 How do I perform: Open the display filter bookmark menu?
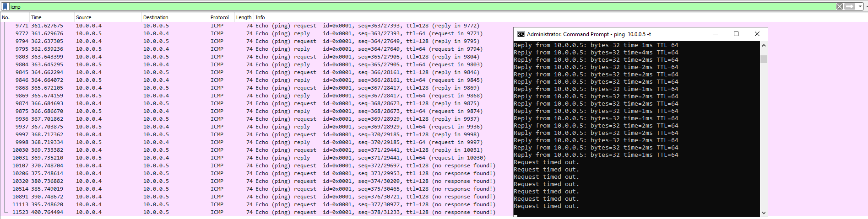point(5,6)
